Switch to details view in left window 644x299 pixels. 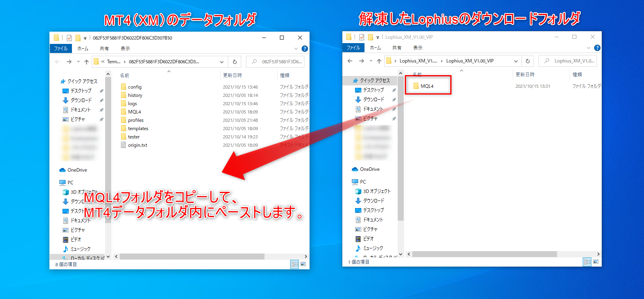pos(295,264)
